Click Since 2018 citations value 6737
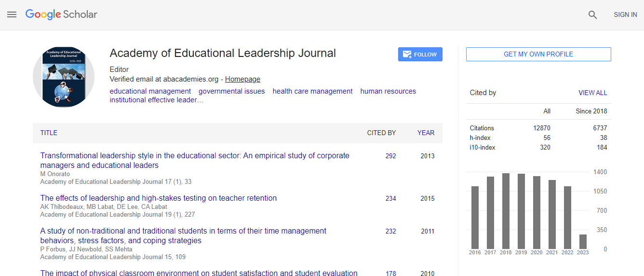This screenshot has height=276, width=644. pos(600,128)
